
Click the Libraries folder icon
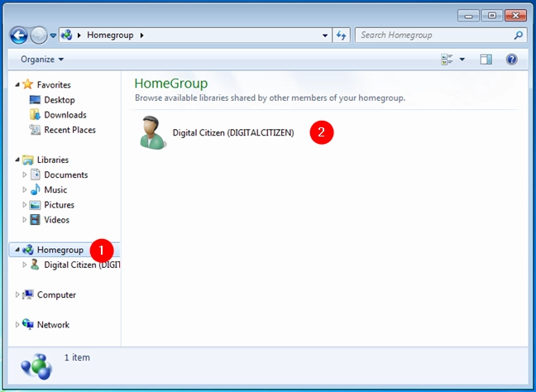click(x=27, y=160)
